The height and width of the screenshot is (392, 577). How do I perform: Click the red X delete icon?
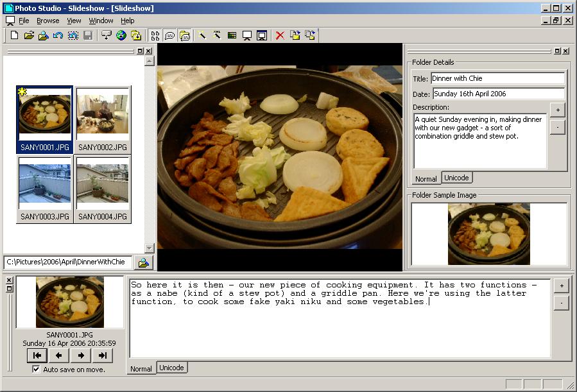pos(280,35)
